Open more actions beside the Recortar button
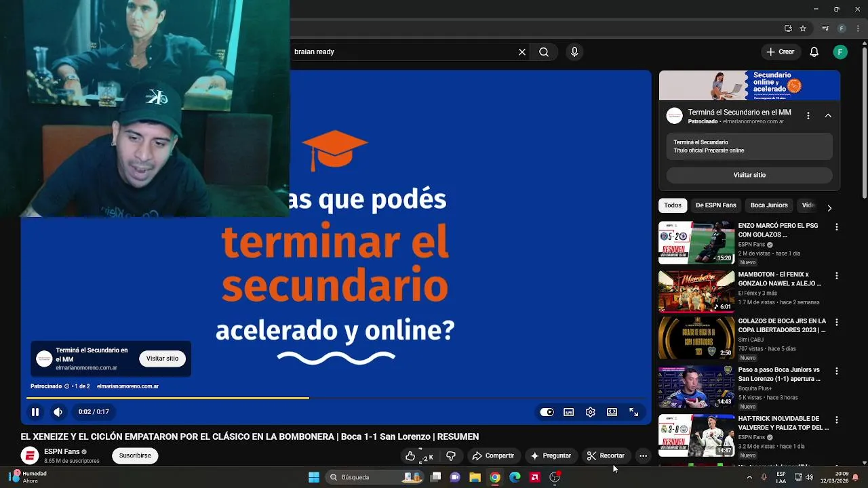Image resolution: width=868 pixels, height=488 pixels. (643, 456)
